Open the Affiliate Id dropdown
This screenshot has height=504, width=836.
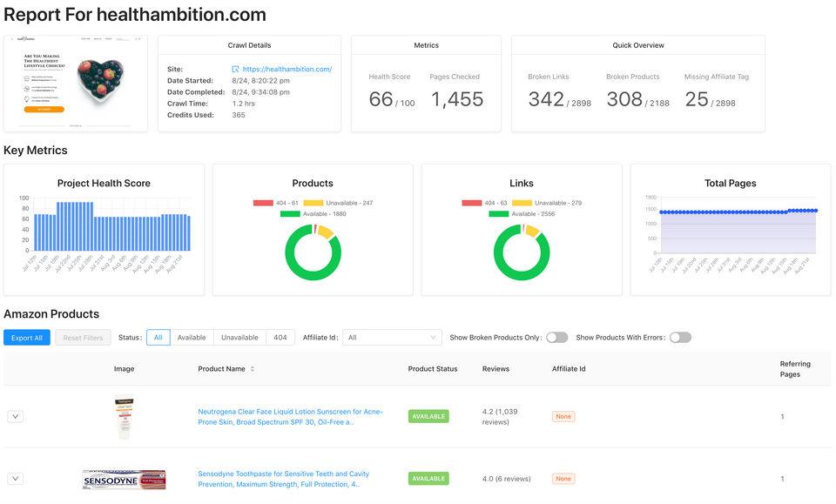[392, 337]
